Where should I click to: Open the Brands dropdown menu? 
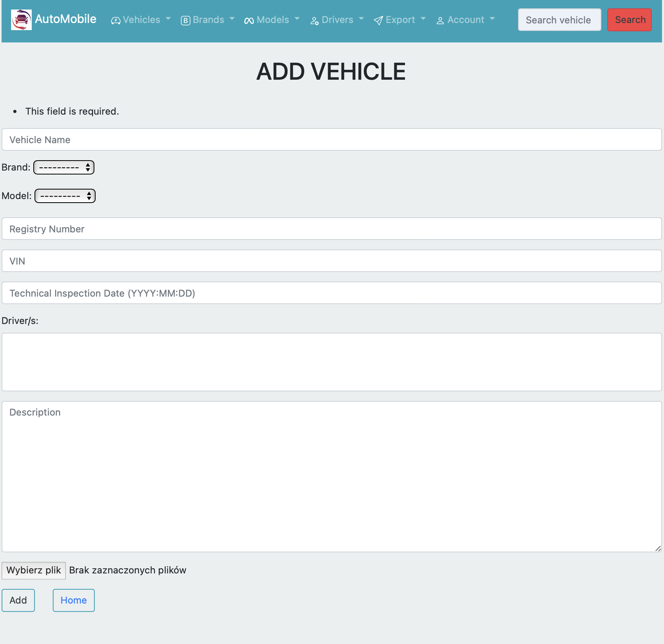coord(207,20)
